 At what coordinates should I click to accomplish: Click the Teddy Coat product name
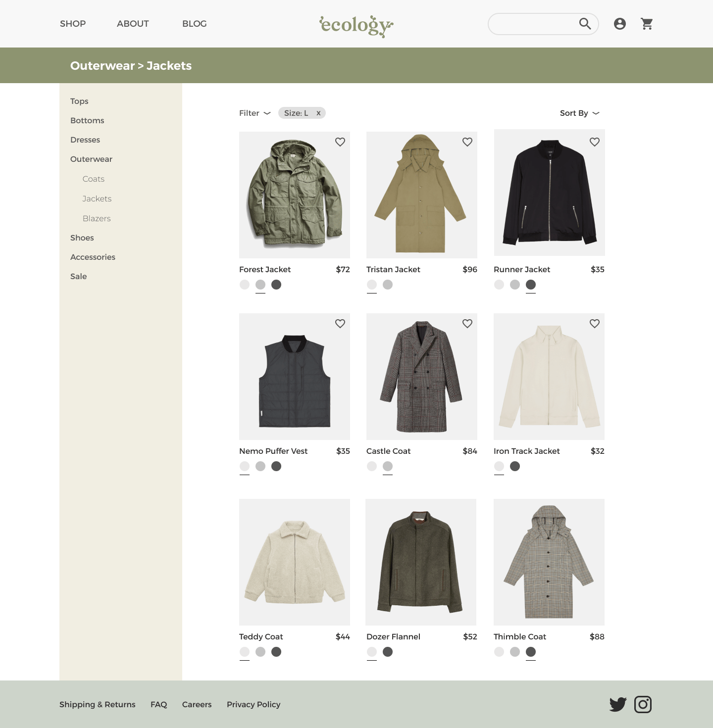(x=261, y=636)
